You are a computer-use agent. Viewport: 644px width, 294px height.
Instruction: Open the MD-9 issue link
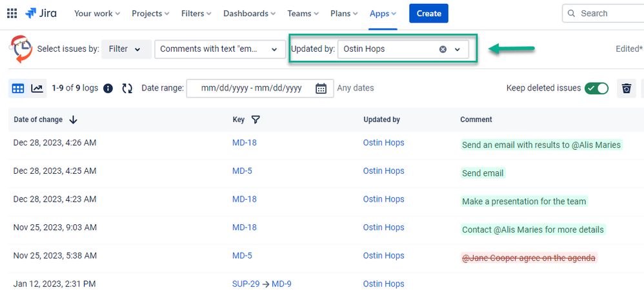pyautogui.click(x=282, y=284)
